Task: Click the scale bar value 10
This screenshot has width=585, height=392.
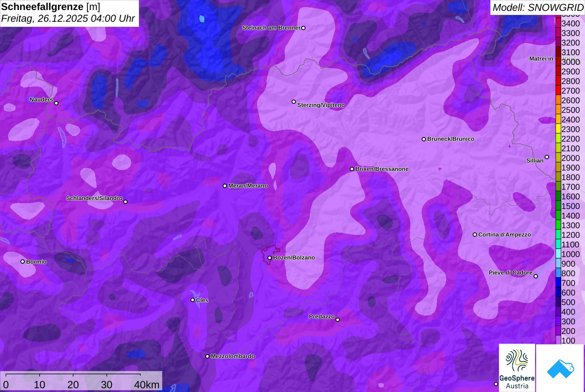Action: [x=40, y=384]
